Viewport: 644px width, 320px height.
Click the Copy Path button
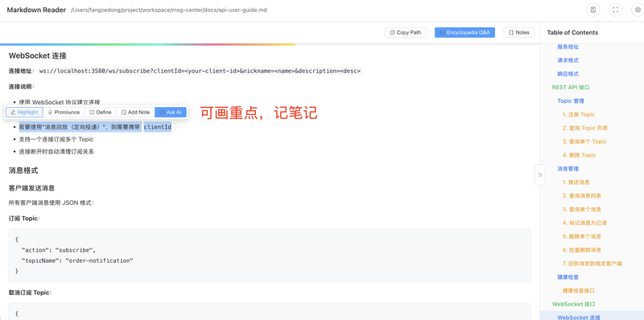coord(406,32)
